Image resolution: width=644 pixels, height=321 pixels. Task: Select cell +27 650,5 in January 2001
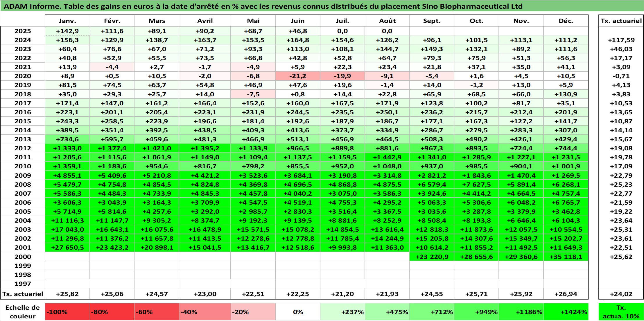click(x=67, y=248)
